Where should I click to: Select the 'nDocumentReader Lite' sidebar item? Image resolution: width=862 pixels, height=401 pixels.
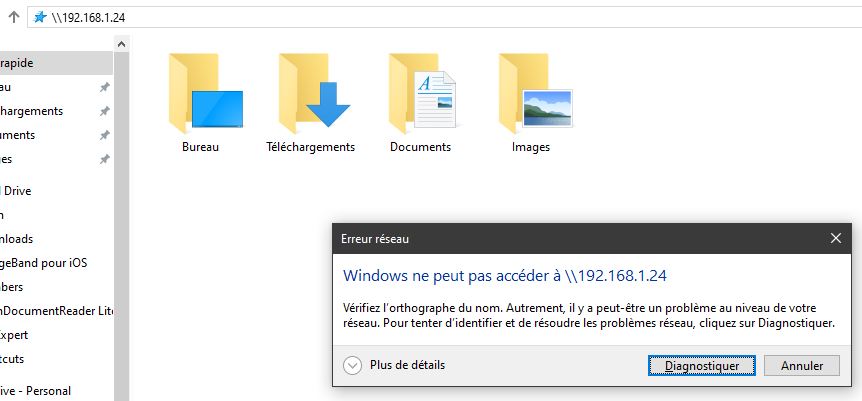(56, 311)
